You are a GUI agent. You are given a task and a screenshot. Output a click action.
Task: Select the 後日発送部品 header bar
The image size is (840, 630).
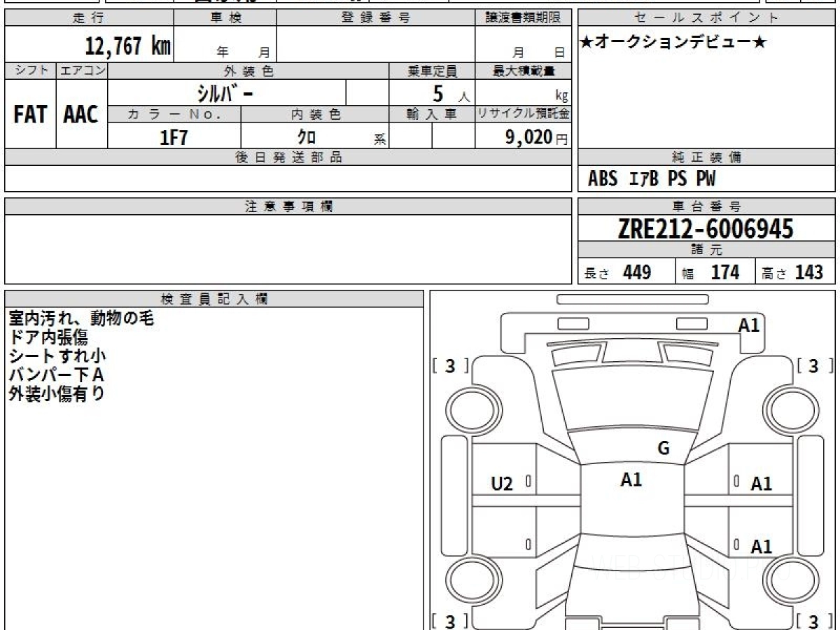pos(288,157)
